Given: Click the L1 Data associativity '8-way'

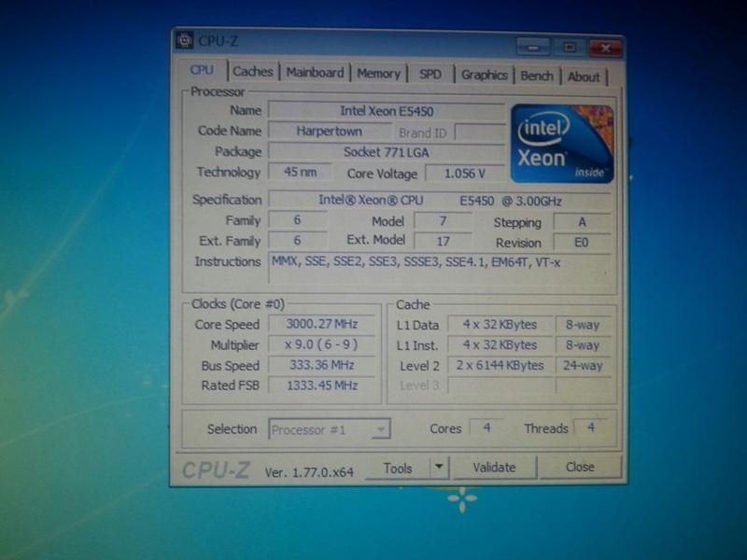Looking at the screenshot, I should click(x=583, y=325).
